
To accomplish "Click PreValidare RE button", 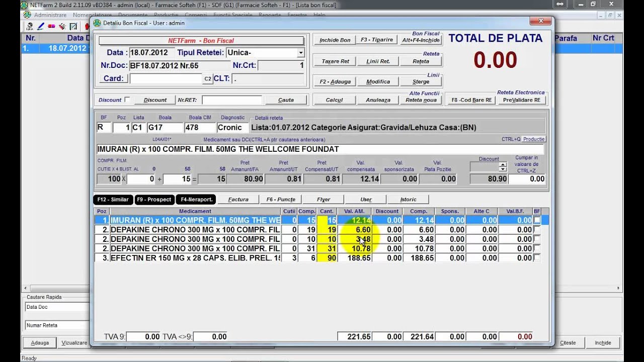I will coord(521,100).
